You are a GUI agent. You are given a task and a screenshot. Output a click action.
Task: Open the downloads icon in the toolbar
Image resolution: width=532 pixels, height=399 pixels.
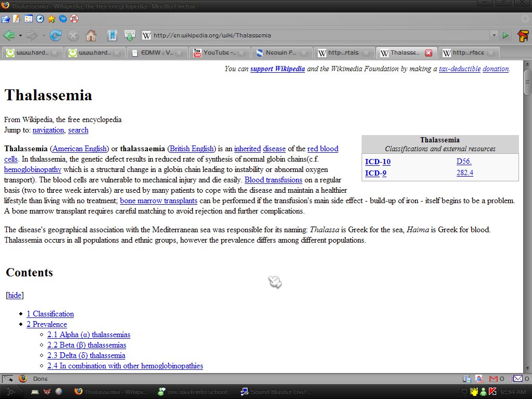click(129, 35)
